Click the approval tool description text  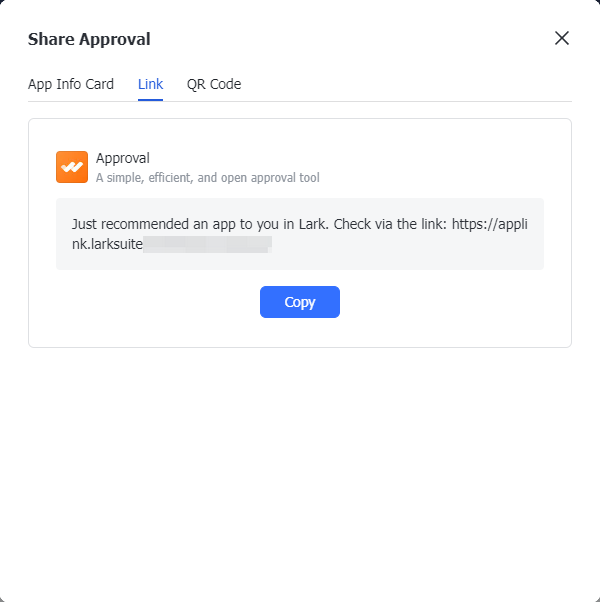[x=207, y=178]
